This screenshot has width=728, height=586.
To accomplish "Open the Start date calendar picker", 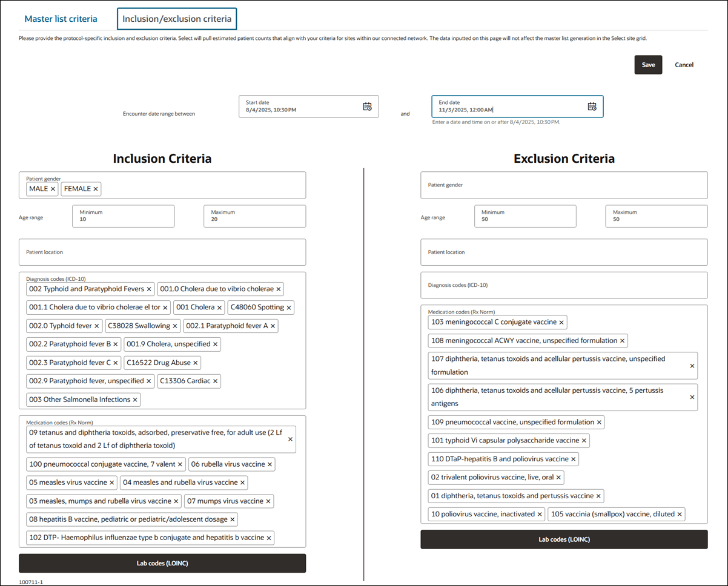I will [367, 106].
